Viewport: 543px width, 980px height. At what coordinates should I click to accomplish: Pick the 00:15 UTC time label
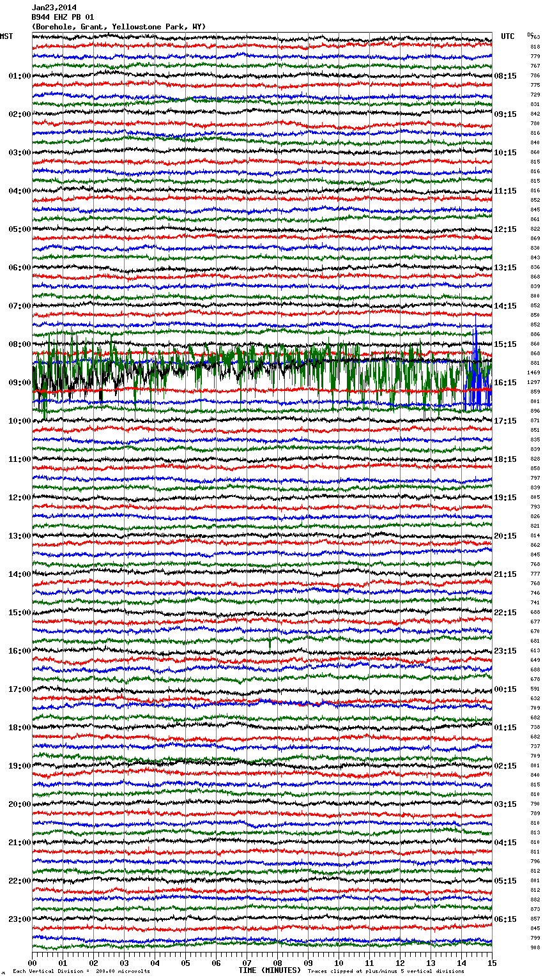click(505, 689)
